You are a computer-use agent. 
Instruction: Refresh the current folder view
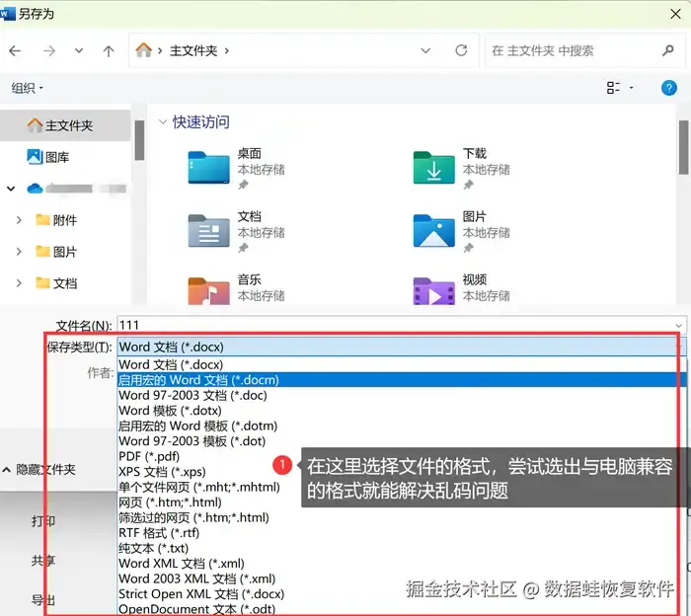461,50
